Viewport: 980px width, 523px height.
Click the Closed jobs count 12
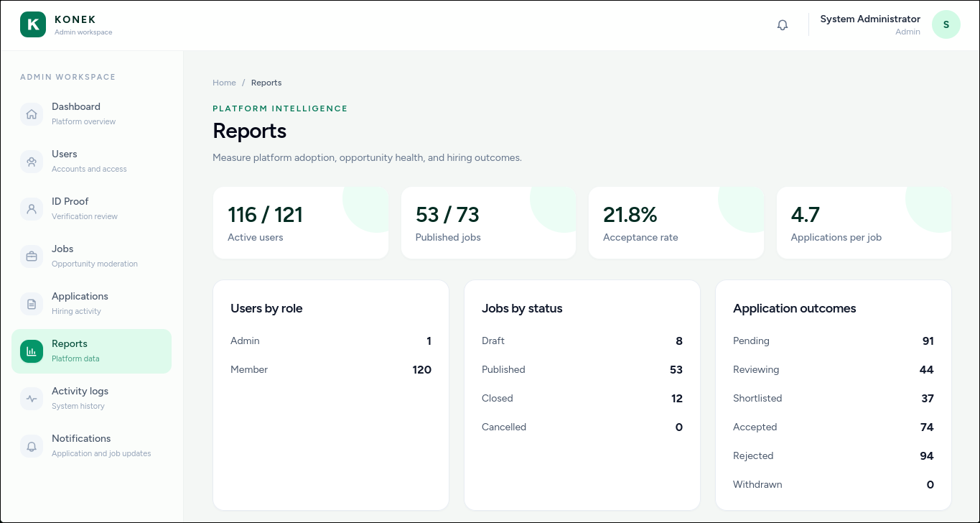pyautogui.click(x=677, y=398)
